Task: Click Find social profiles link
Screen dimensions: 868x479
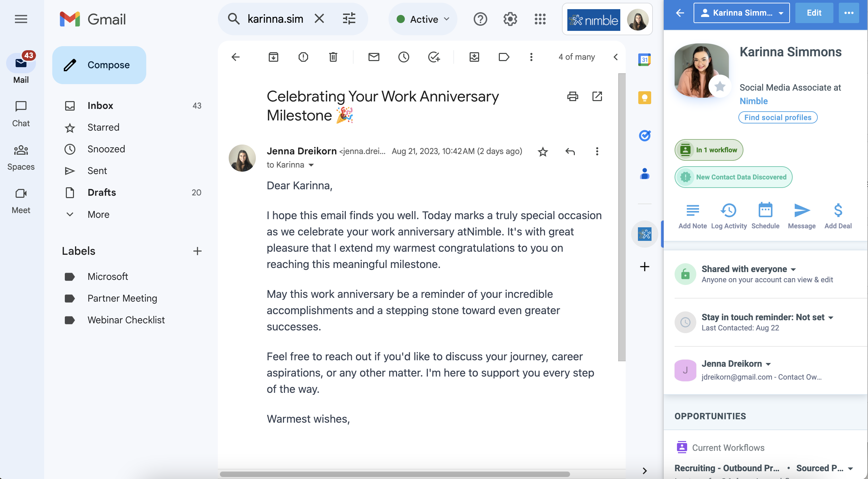Action: (777, 118)
